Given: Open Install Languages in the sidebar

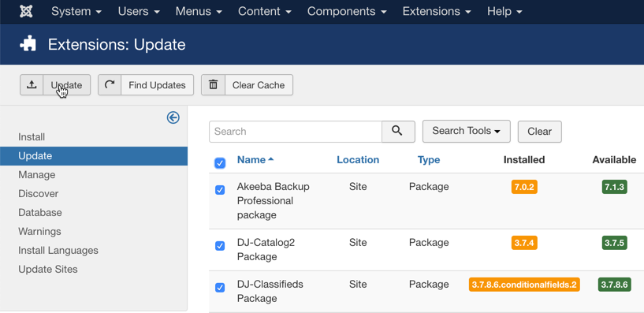Looking at the screenshot, I should tap(58, 250).
